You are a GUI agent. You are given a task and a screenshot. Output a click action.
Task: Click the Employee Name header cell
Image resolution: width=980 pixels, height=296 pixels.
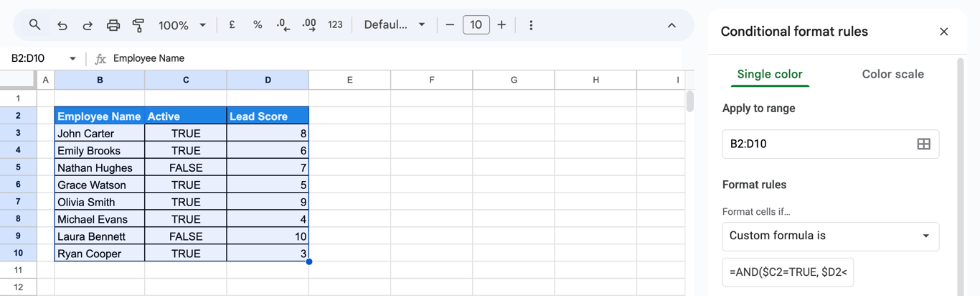click(x=100, y=116)
